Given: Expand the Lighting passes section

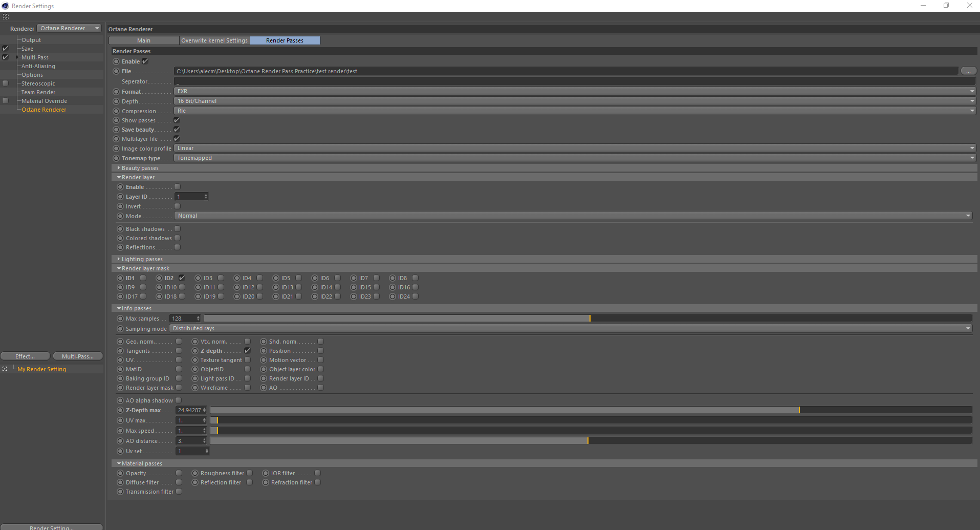Looking at the screenshot, I should tap(119, 259).
